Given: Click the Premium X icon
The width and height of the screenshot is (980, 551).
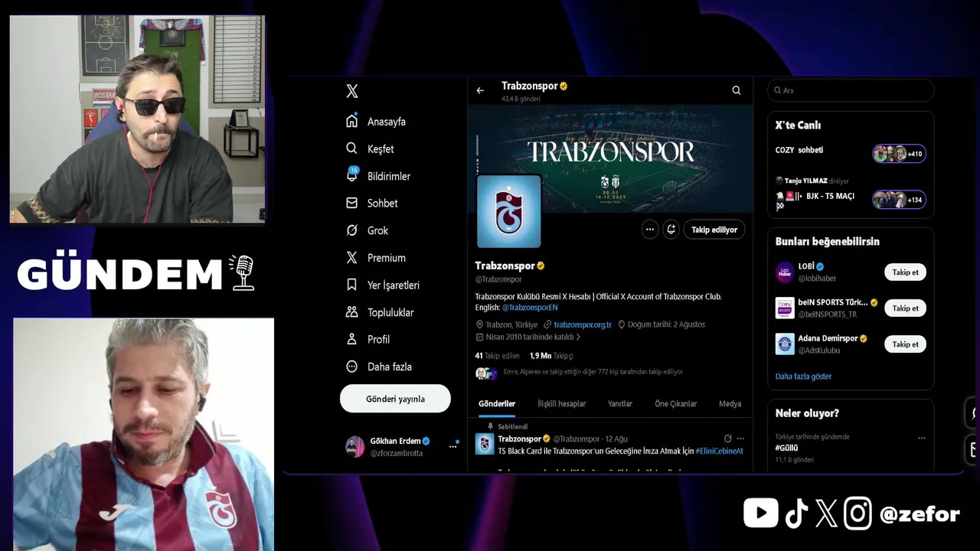Looking at the screenshot, I should [x=352, y=258].
